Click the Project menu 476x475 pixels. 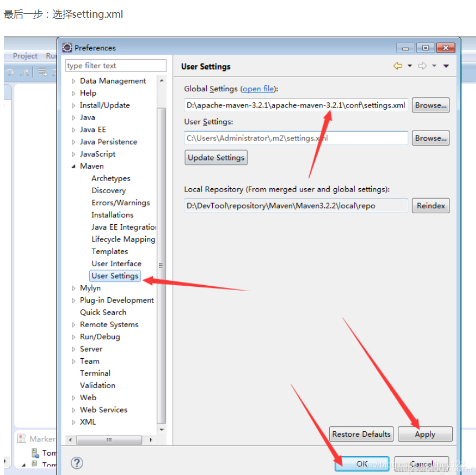[24, 55]
